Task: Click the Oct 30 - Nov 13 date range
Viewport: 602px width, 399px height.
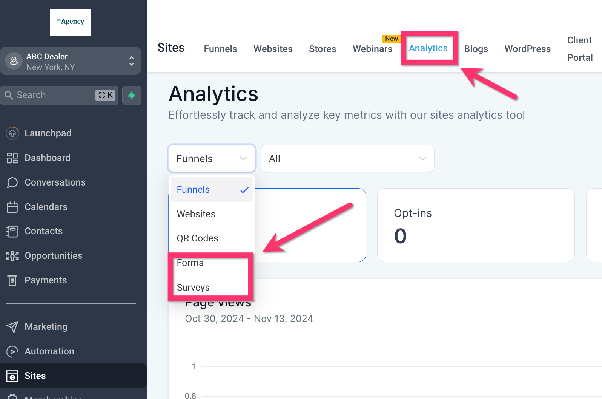Action: (249, 319)
